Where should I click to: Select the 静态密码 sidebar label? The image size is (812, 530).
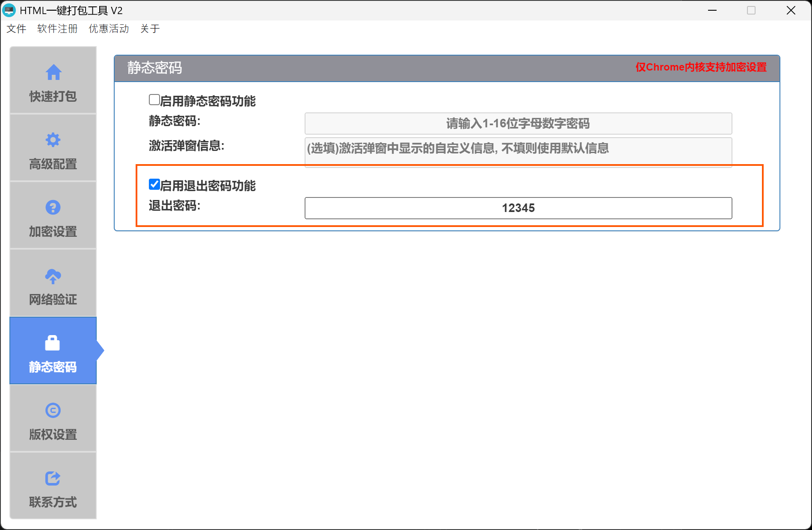[x=53, y=367]
